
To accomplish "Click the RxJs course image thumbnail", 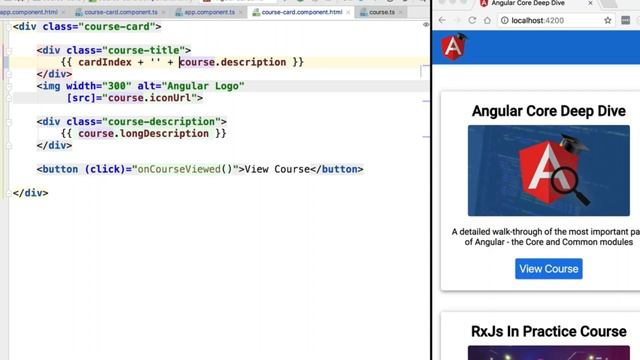I will (x=549, y=353).
